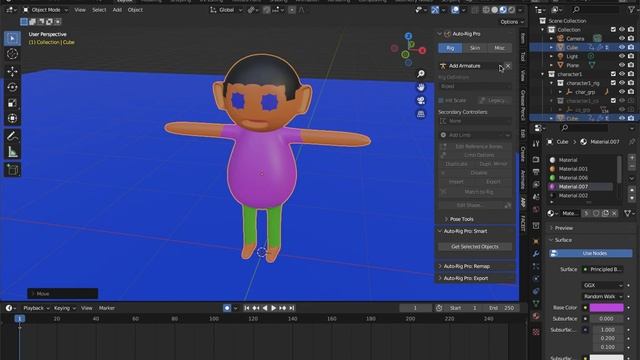
Task: Collapse the Auto-Rig Pro: Smart panel
Action: pos(465,231)
